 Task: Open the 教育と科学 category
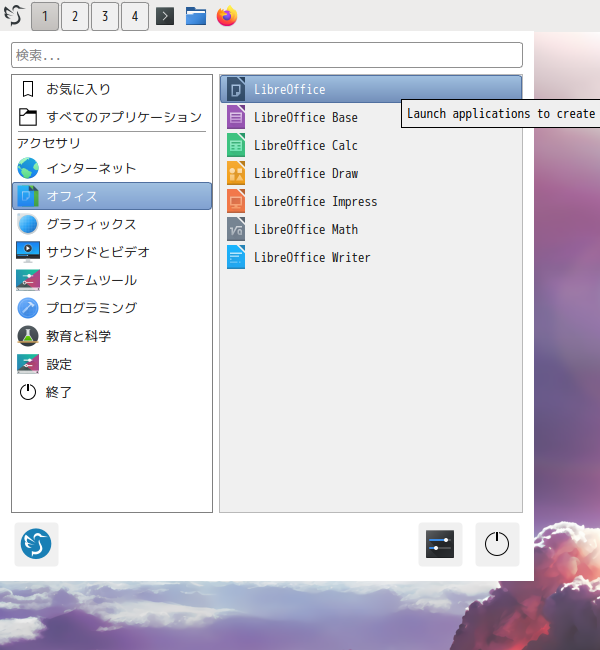coord(112,336)
